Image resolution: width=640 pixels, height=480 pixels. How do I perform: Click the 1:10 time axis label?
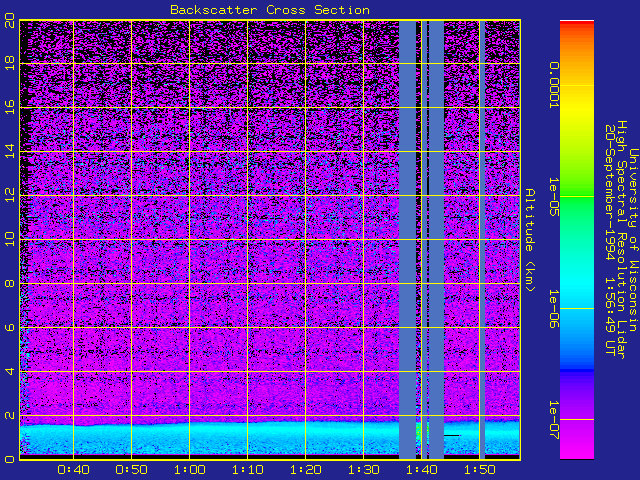[x=247, y=470]
